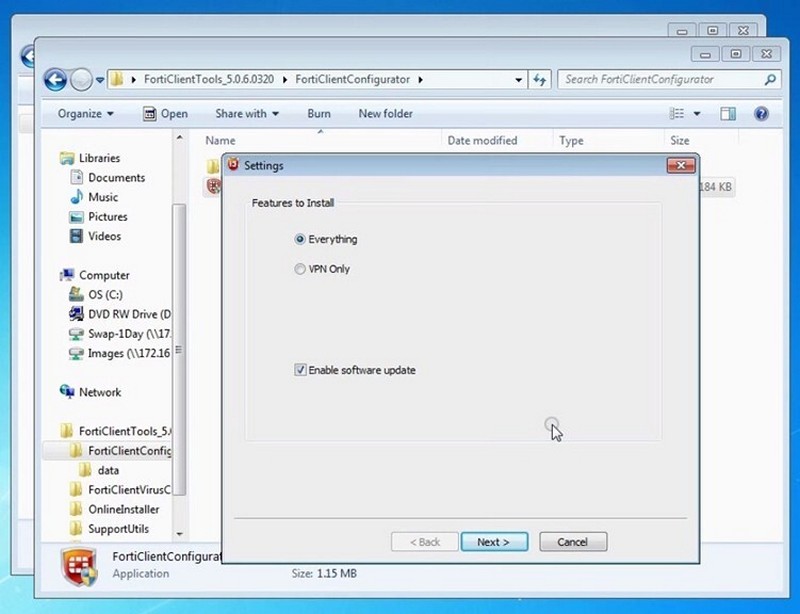Open the Images network drive
The image size is (800, 614).
129,353
